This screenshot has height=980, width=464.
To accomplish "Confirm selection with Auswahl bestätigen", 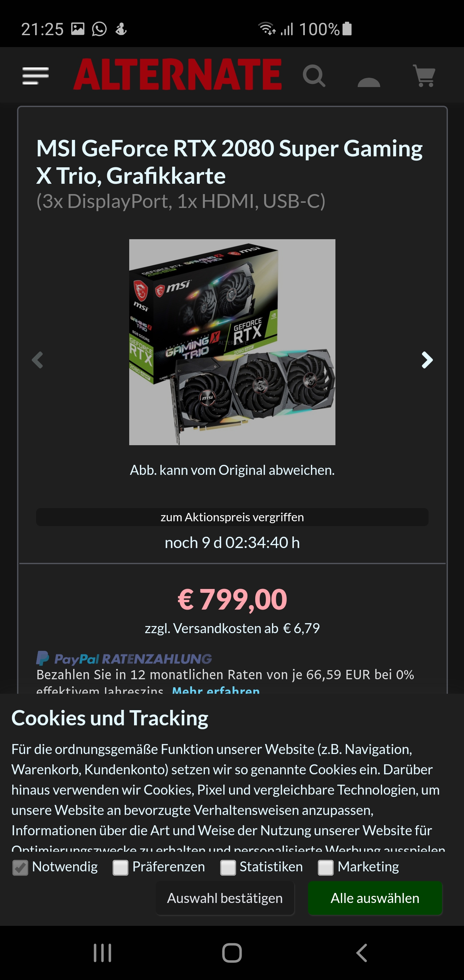I will [225, 898].
